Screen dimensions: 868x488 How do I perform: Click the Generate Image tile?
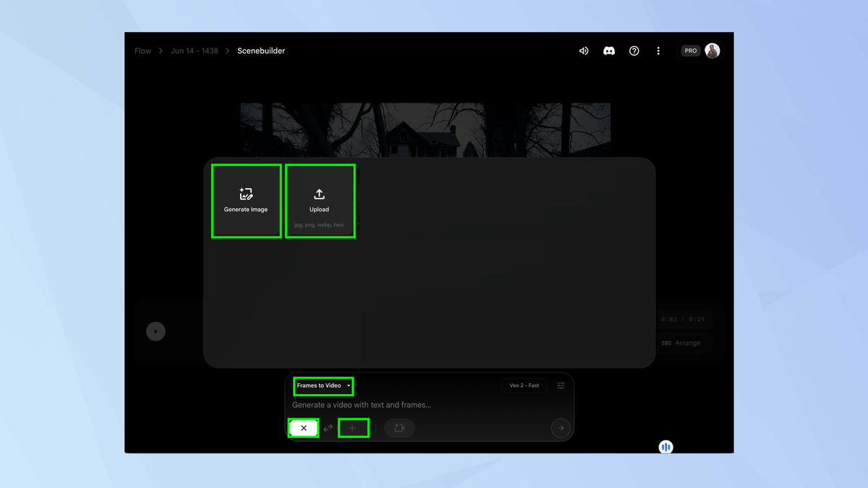coord(246,201)
